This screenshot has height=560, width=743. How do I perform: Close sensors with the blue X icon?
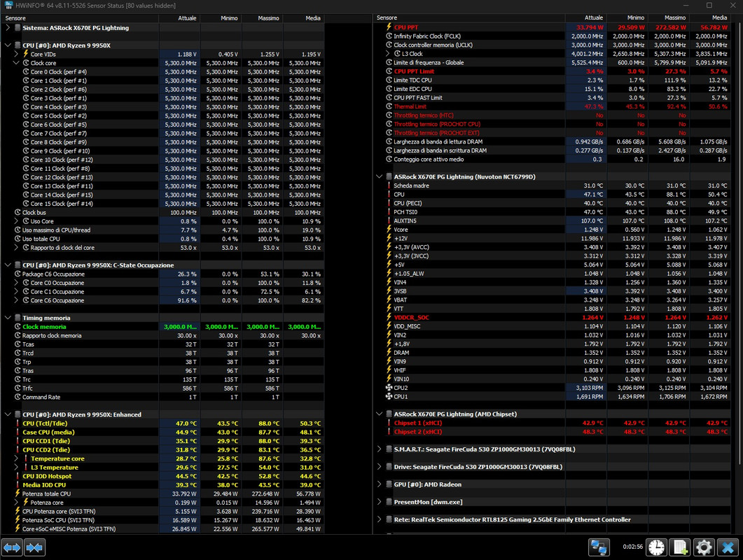728,547
